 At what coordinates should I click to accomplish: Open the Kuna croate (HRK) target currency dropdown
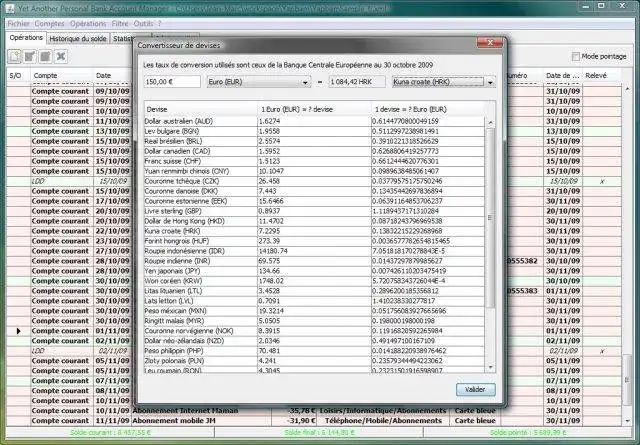pos(444,82)
